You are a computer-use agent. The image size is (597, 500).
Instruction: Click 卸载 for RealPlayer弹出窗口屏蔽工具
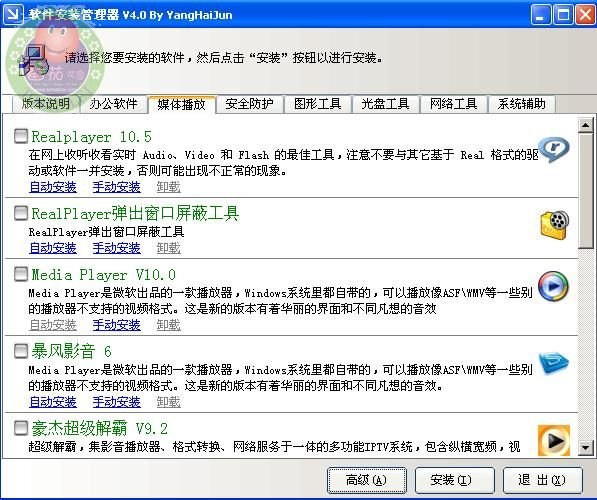pyautogui.click(x=169, y=248)
